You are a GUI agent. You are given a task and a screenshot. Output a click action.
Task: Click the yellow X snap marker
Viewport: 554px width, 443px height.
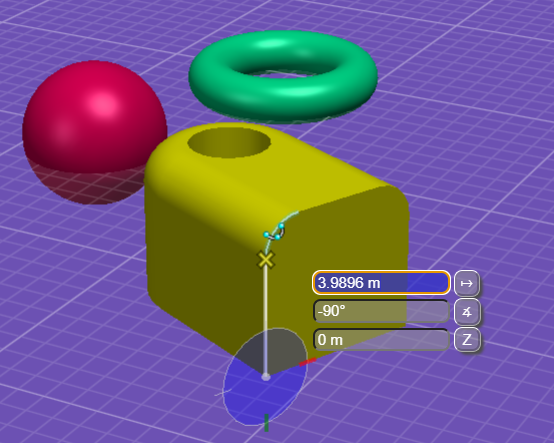(x=266, y=260)
